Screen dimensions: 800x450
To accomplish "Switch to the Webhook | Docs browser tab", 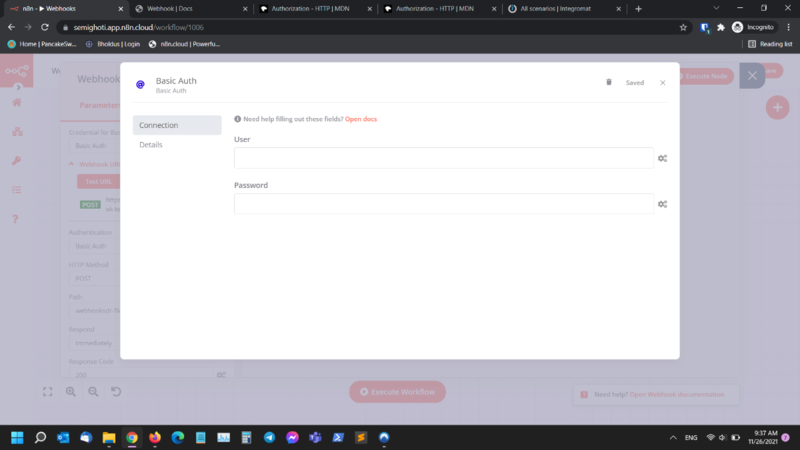I will (191, 9).
